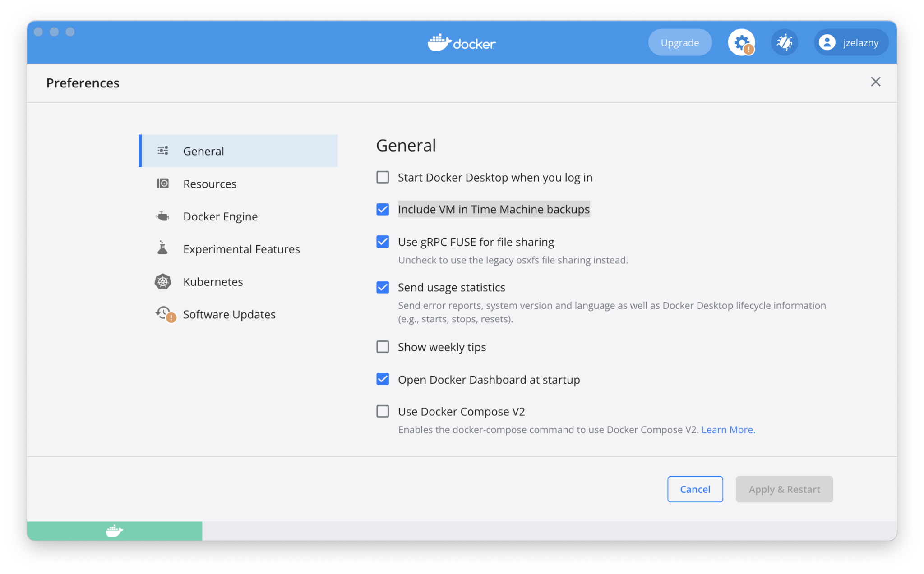
Task: Open the Kubernetes section
Action: 213,281
